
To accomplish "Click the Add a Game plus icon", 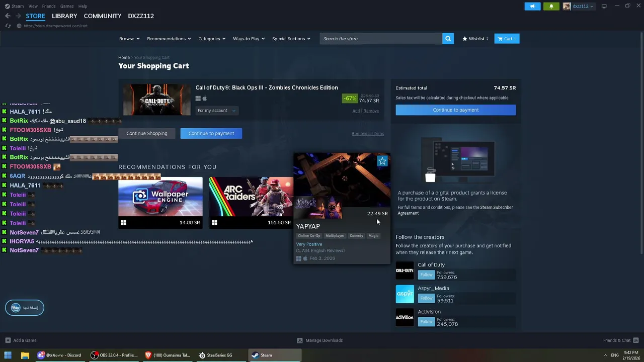I will coord(8,340).
